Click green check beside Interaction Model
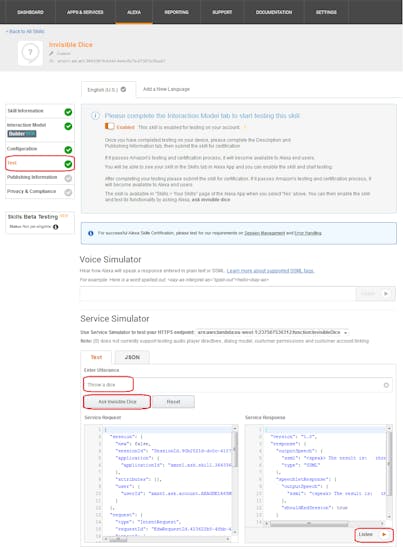 68,126
